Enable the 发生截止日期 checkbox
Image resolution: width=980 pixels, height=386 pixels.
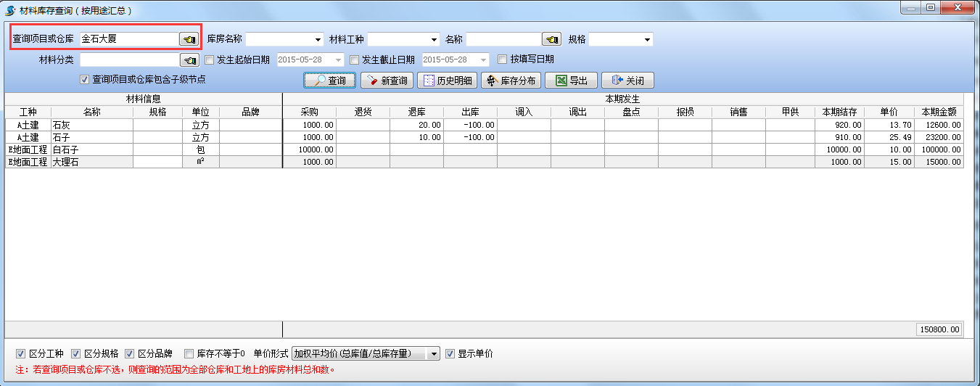pos(355,59)
